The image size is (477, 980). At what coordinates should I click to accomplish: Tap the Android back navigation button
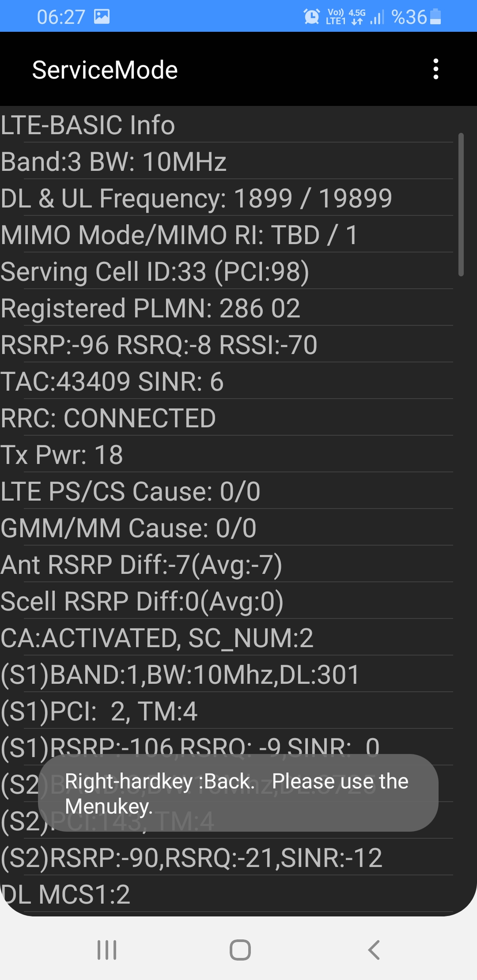coord(374,950)
